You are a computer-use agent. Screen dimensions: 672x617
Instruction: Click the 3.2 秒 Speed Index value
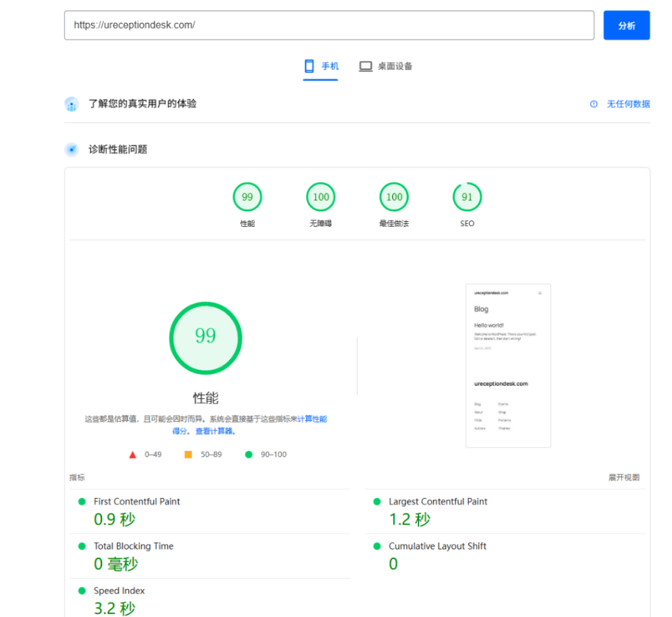[115, 608]
